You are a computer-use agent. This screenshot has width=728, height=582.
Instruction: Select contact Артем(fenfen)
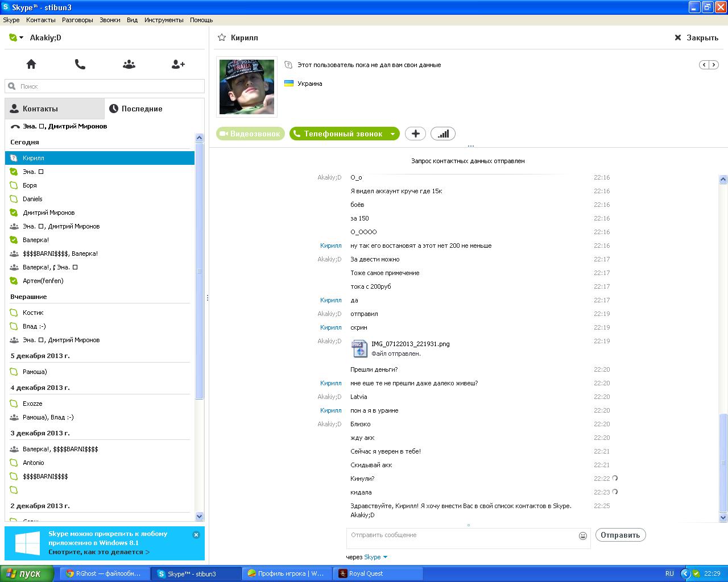click(x=100, y=281)
